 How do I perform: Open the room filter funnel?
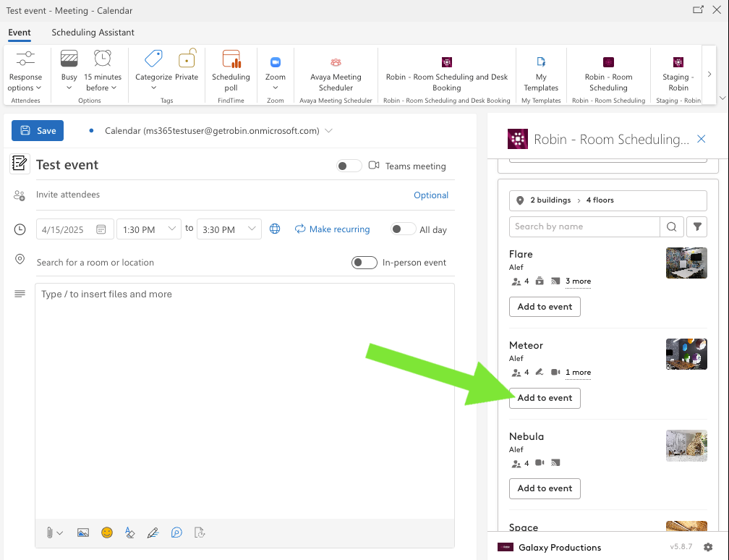(x=697, y=226)
